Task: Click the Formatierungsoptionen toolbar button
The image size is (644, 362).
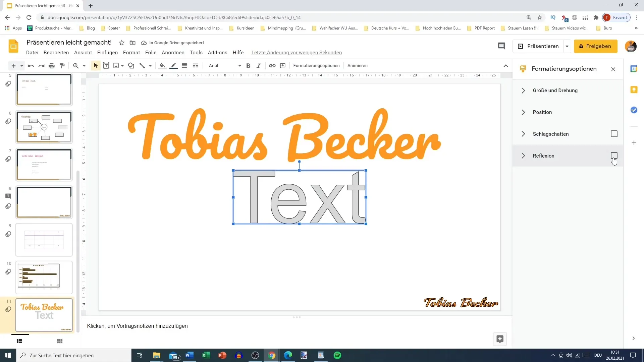Action: [316, 66]
